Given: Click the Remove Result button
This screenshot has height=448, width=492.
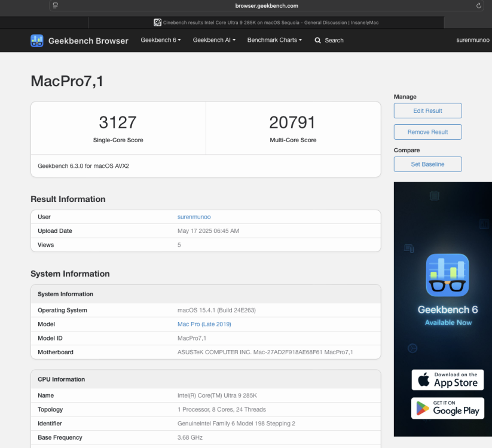Looking at the screenshot, I should click(427, 132).
